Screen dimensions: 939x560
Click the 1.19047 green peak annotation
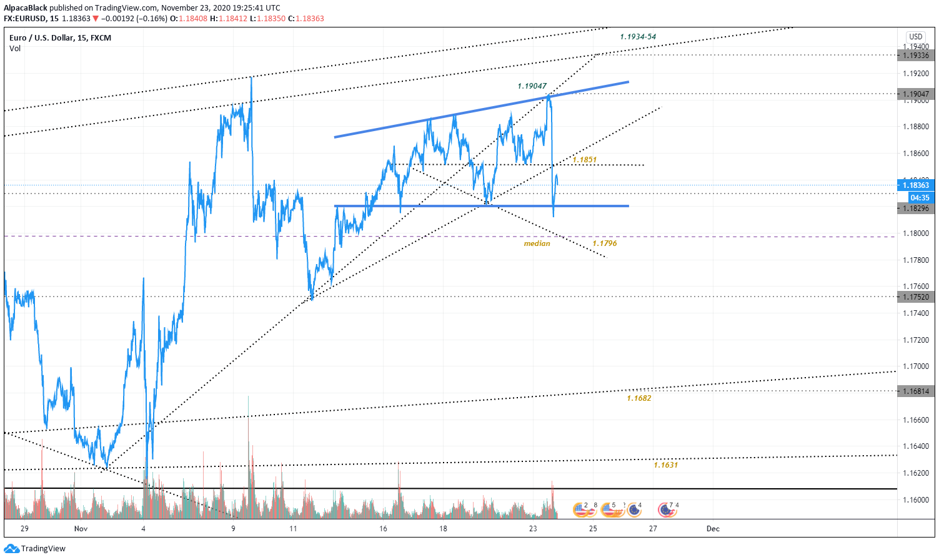(x=532, y=86)
